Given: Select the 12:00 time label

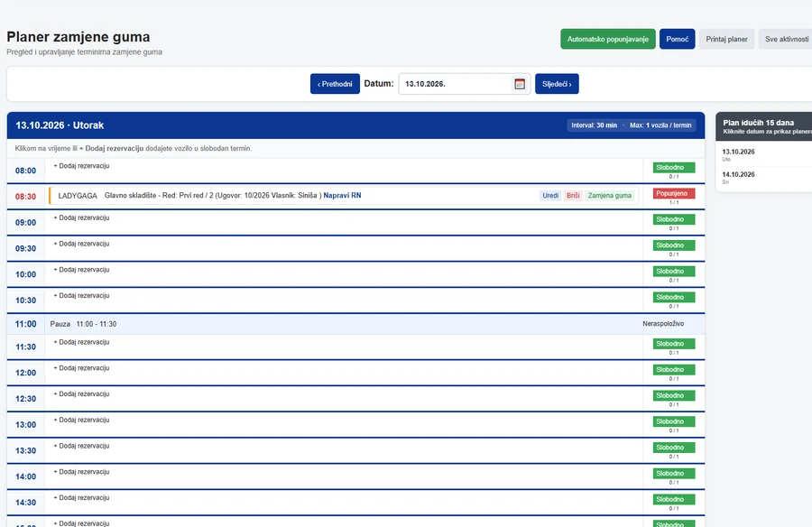Looking at the screenshot, I should coord(25,373).
